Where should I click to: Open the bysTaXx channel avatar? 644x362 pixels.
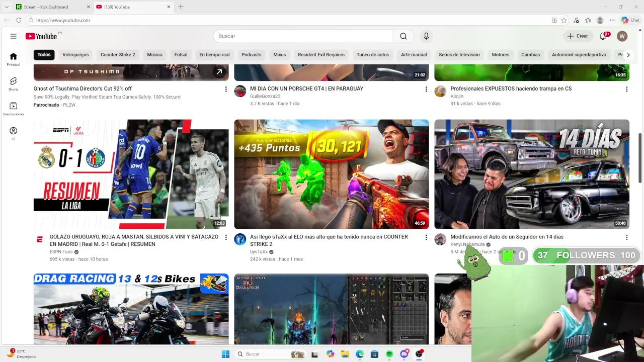[x=240, y=239]
